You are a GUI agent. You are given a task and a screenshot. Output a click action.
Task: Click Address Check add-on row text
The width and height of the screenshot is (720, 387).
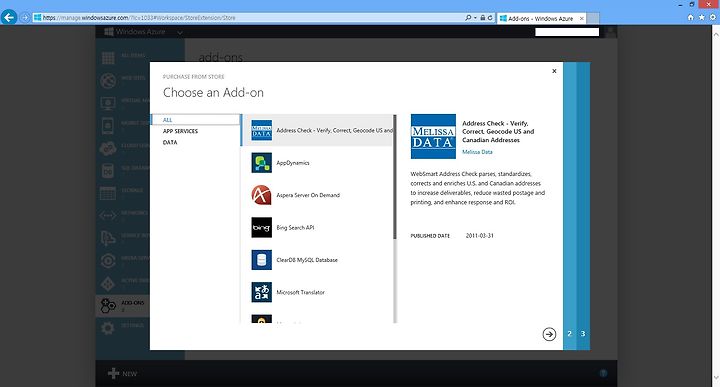tap(334, 130)
